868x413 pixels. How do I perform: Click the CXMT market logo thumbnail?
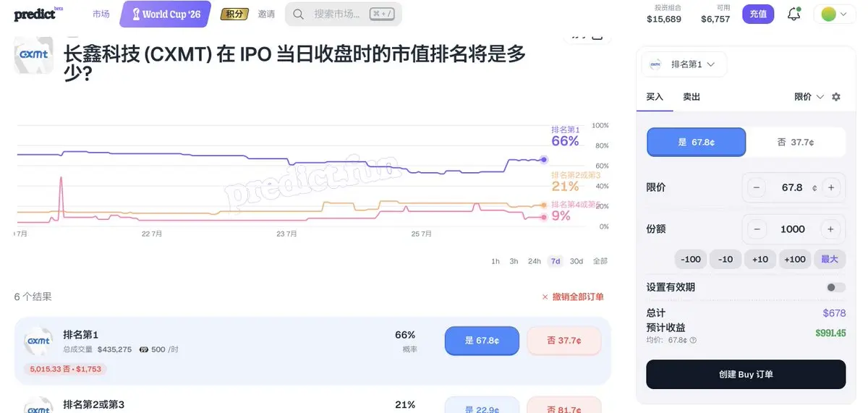pos(34,55)
